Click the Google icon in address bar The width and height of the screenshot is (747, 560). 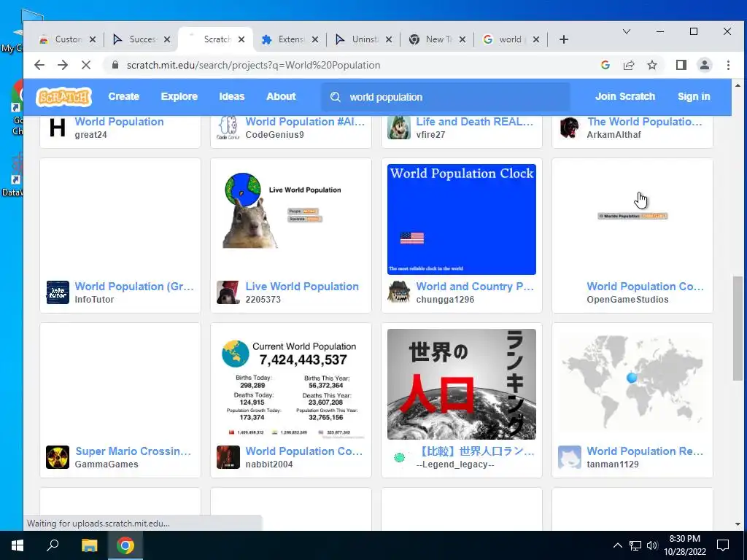[x=605, y=65]
